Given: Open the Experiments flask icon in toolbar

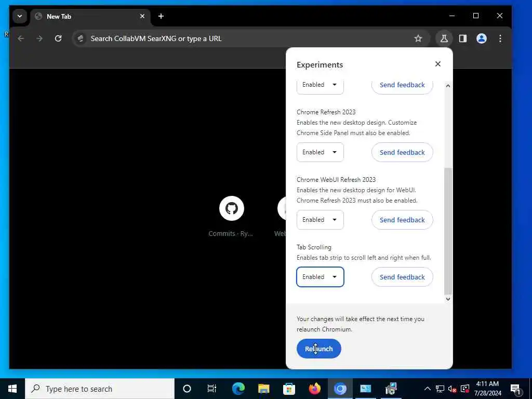Looking at the screenshot, I should pos(444,38).
